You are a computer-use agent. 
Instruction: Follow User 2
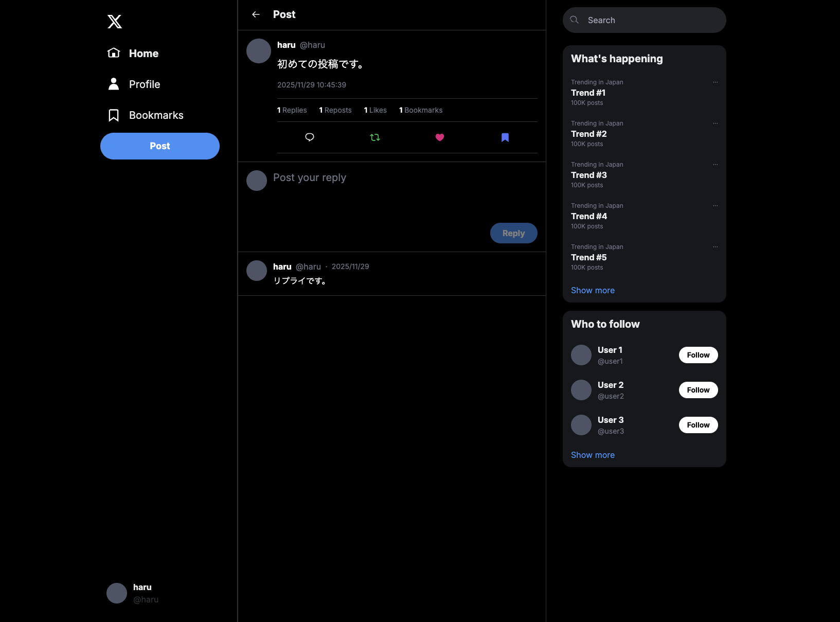coord(698,390)
